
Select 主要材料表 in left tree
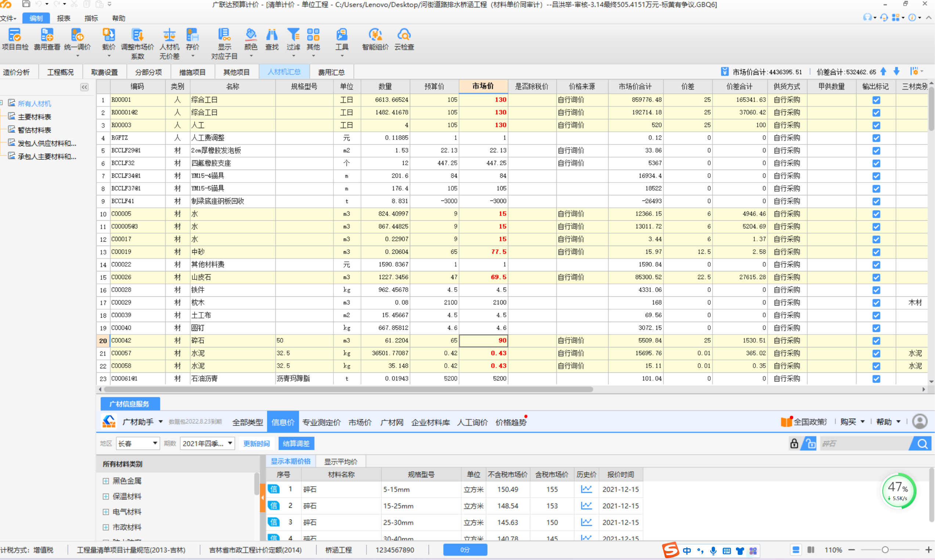click(34, 117)
